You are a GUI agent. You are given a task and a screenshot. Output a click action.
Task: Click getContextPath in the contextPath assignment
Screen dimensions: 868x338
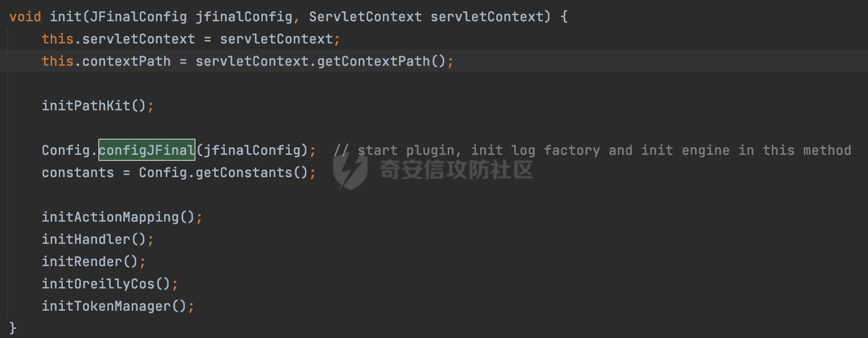click(373, 61)
